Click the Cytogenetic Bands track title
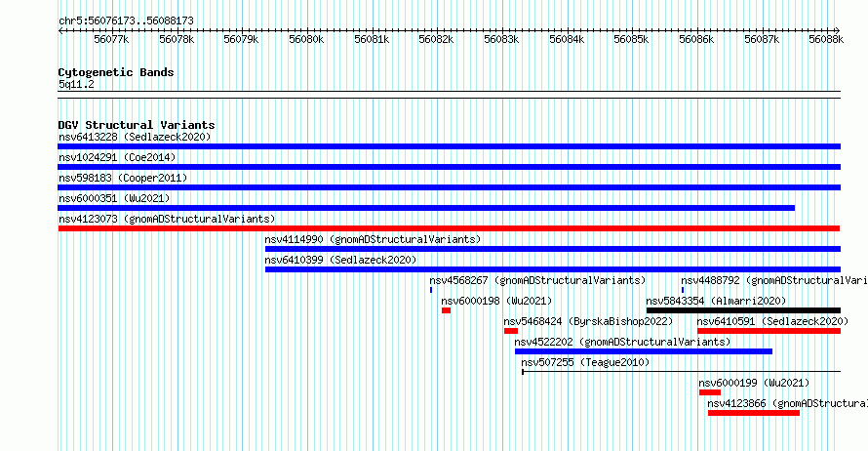Viewport: 868px width, 451px height. tap(116, 72)
